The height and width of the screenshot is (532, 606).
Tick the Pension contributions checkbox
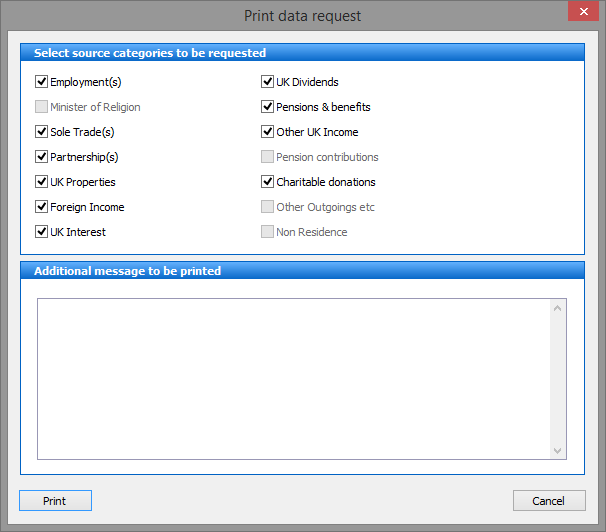267,156
